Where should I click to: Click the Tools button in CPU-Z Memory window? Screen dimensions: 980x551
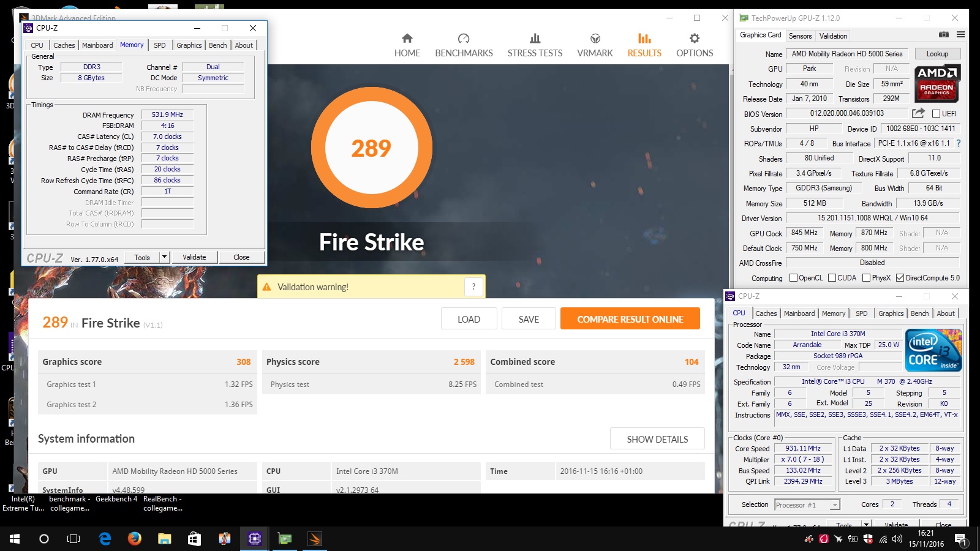(x=142, y=257)
